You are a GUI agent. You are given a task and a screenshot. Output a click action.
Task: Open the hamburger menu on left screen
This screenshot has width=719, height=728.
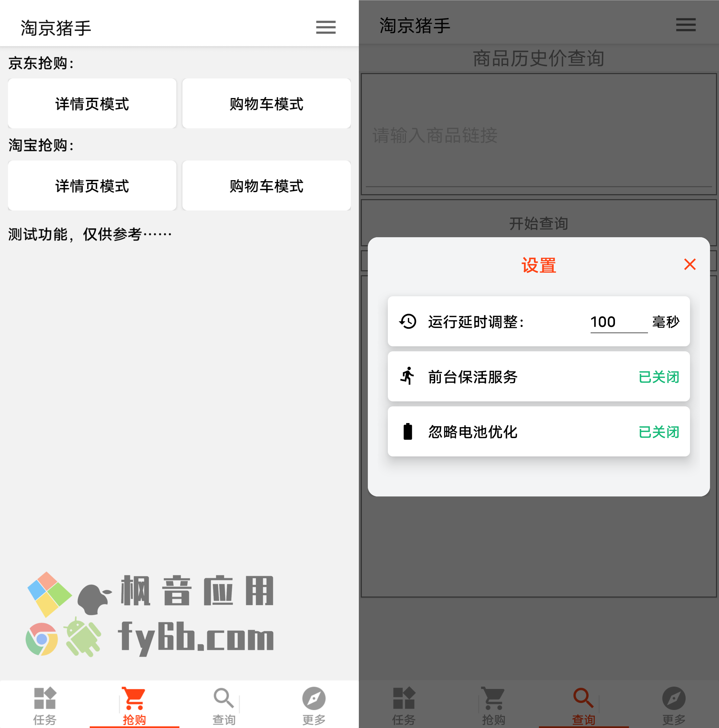click(x=325, y=27)
